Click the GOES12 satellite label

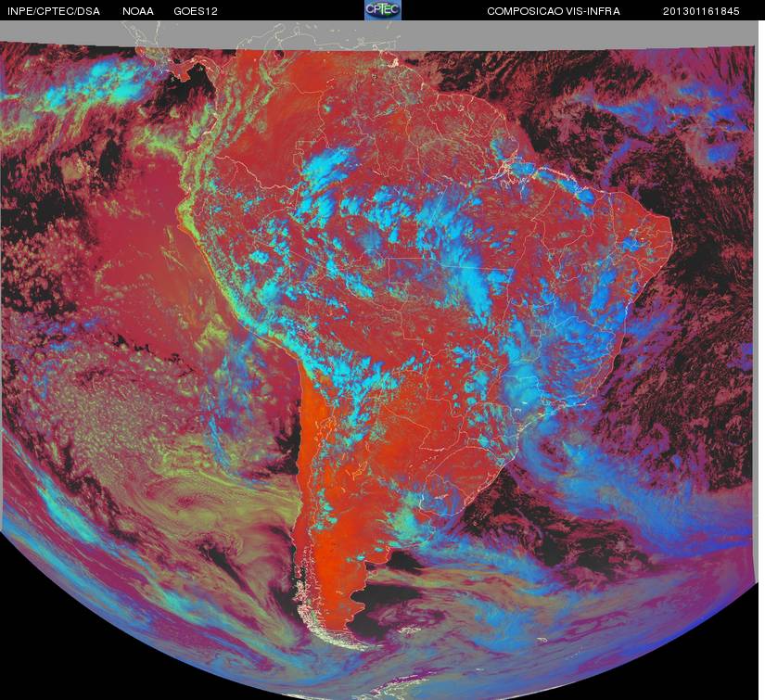[196, 11]
